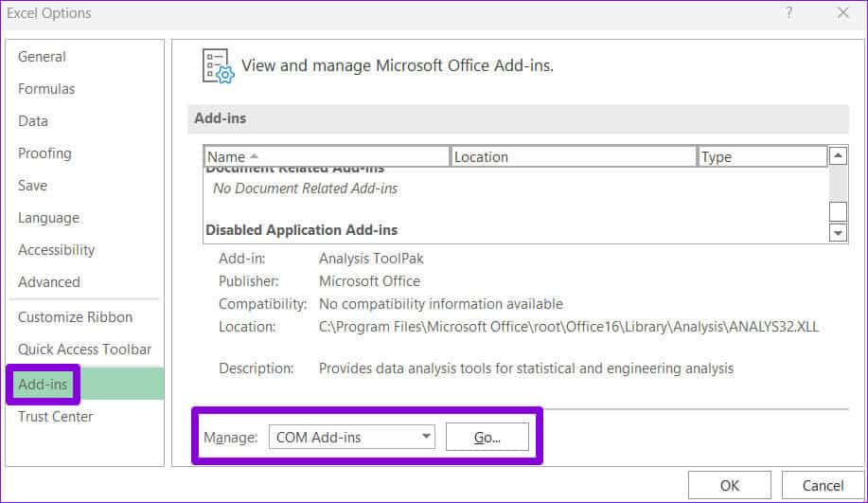Click the Location column header
Screen dimensions: 868x503
point(574,156)
